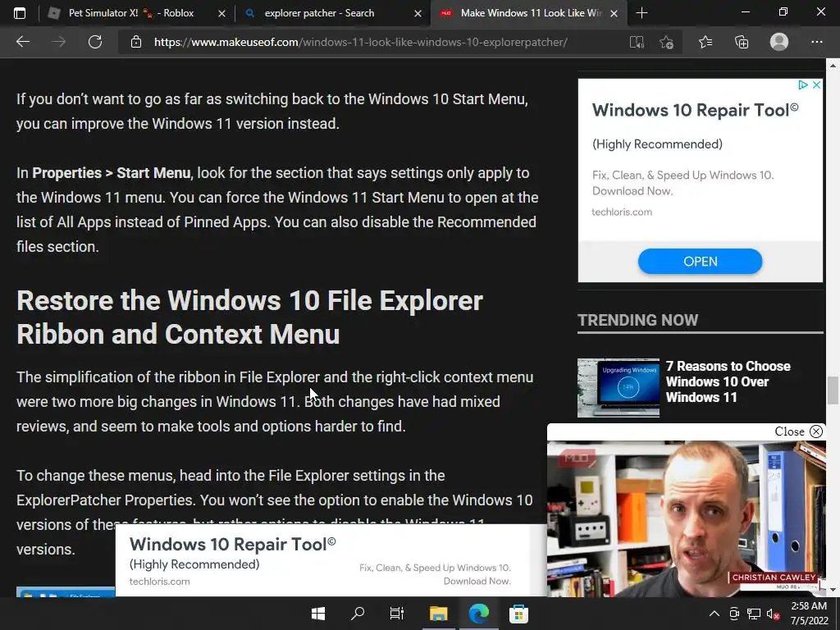
Task: Click the Upgrading Windows article thumbnail
Action: pyautogui.click(x=619, y=388)
